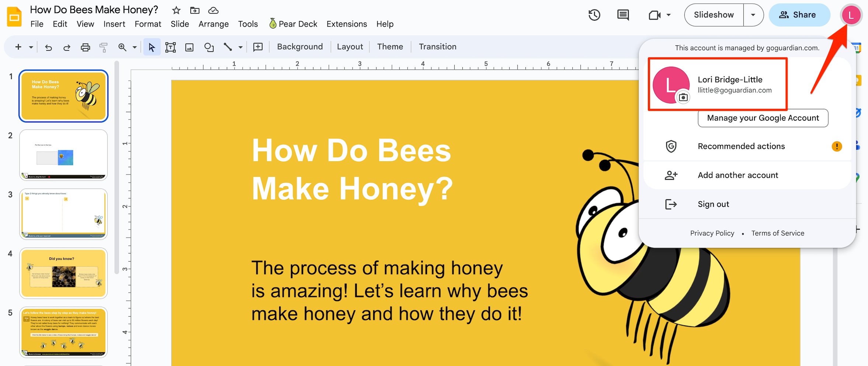
Task: Click the Paint format icon
Action: [x=103, y=47]
